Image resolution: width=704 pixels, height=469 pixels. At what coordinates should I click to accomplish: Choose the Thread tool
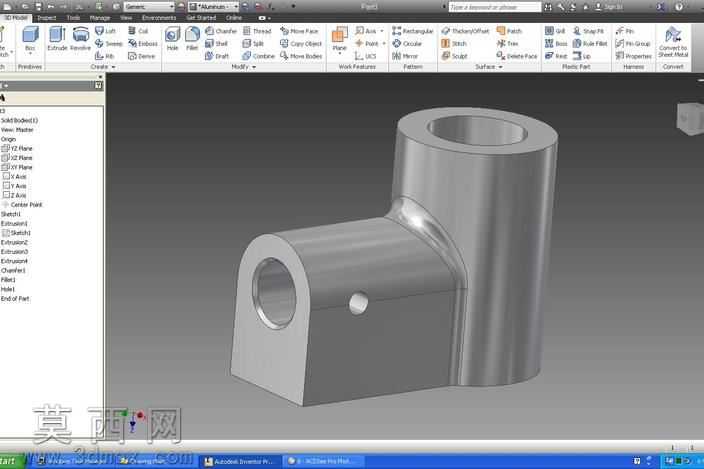click(257, 31)
